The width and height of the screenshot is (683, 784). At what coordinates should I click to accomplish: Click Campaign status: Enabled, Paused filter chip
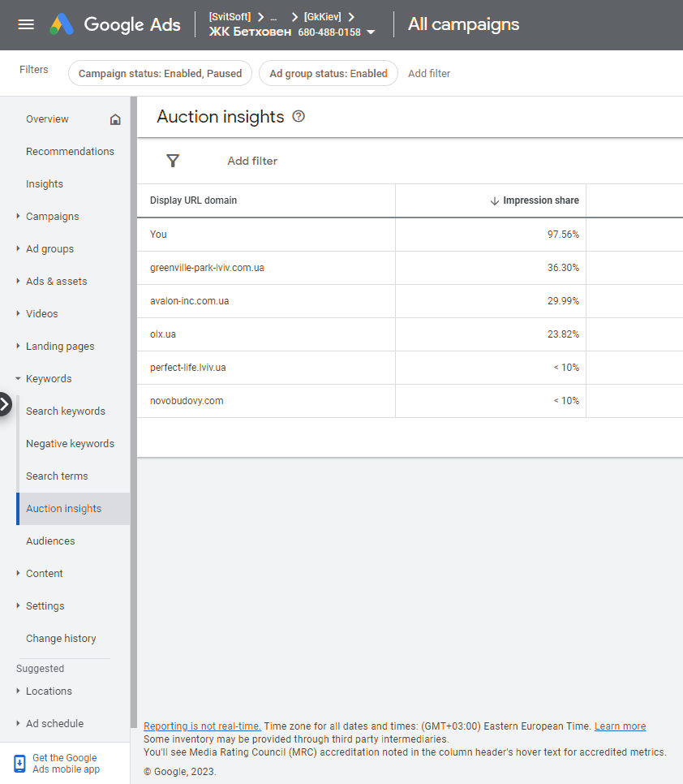pos(160,74)
